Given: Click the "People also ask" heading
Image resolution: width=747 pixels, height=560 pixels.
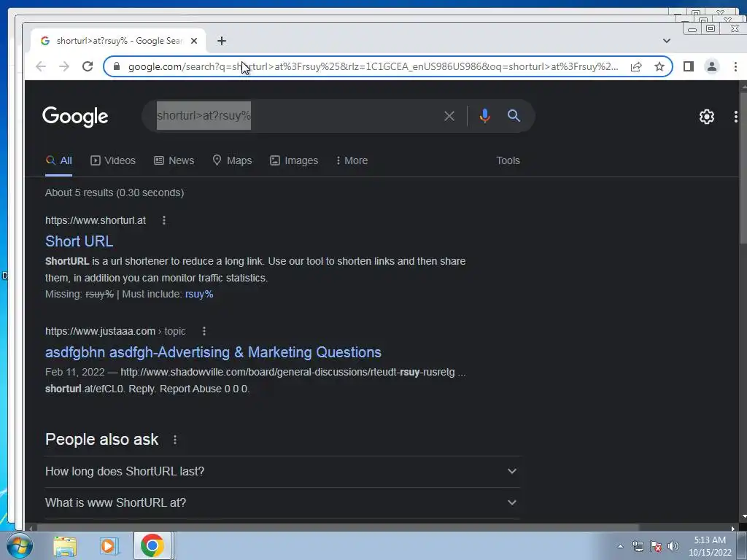Looking at the screenshot, I should [x=101, y=439].
